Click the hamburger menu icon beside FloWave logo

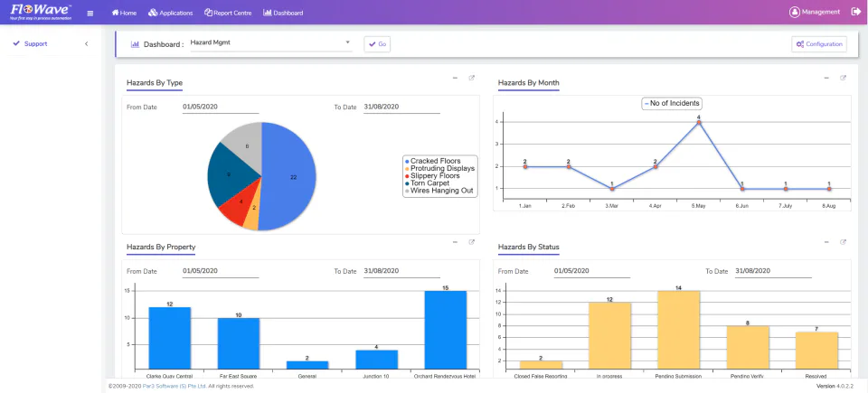point(90,14)
